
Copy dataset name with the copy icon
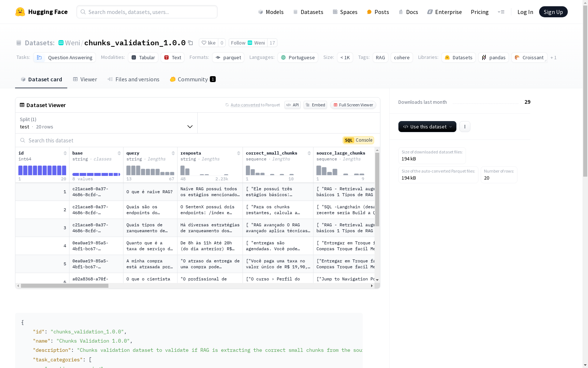click(x=190, y=43)
